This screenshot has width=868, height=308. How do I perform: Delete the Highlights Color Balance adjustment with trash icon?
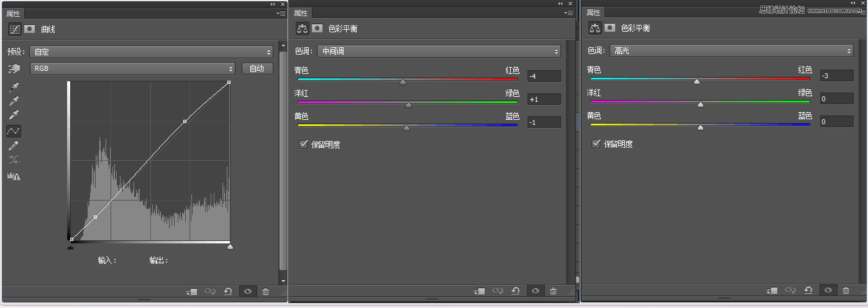click(846, 290)
